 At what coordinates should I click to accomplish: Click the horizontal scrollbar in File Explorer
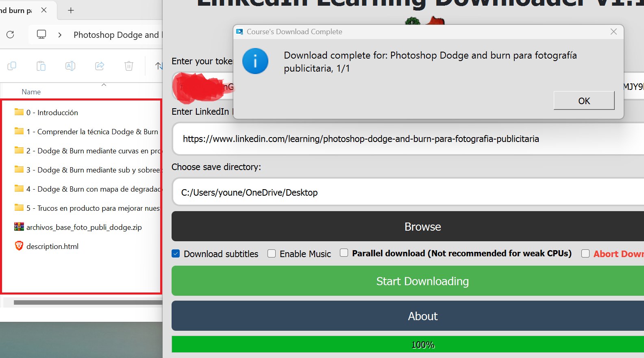coord(88,302)
